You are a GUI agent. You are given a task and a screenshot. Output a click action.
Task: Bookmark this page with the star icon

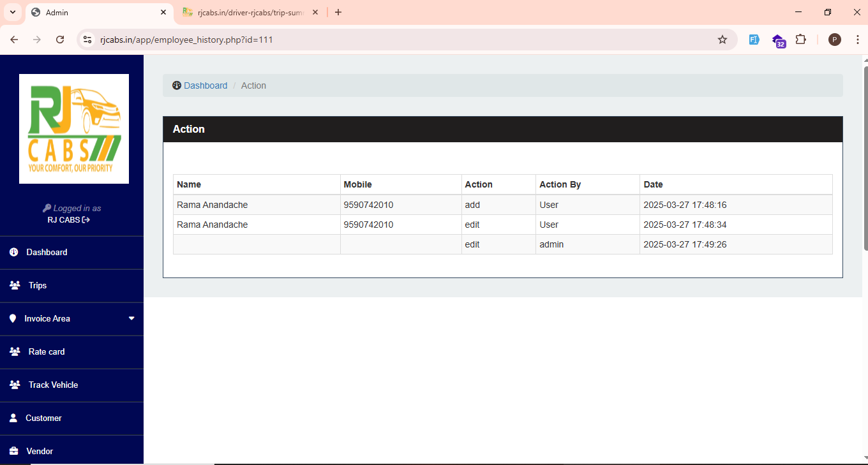pos(722,40)
